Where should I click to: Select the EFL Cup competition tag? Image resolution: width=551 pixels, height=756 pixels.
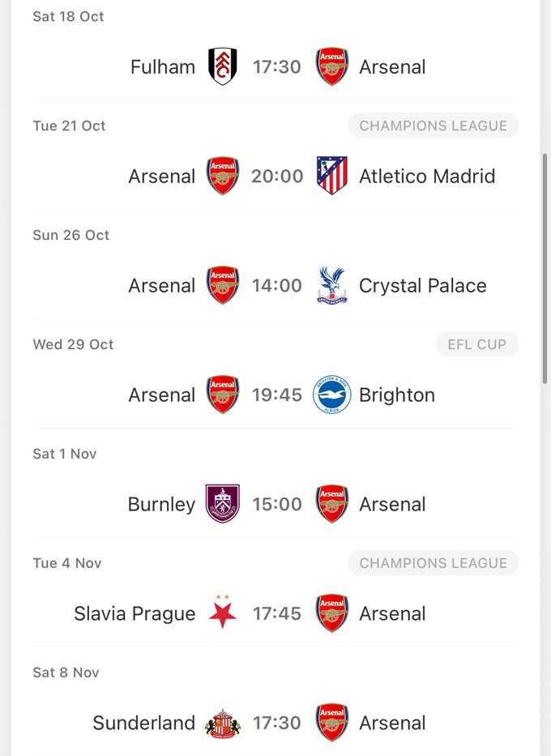click(x=476, y=344)
